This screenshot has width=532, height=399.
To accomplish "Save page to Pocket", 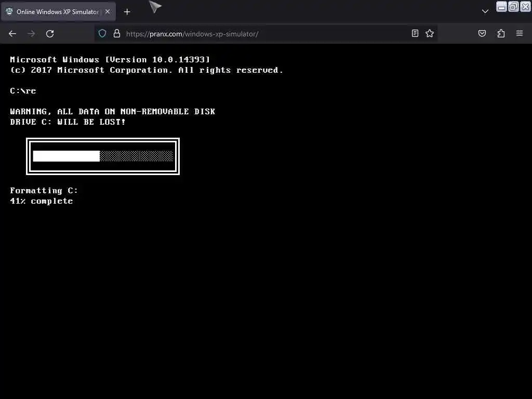I will [x=482, y=33].
